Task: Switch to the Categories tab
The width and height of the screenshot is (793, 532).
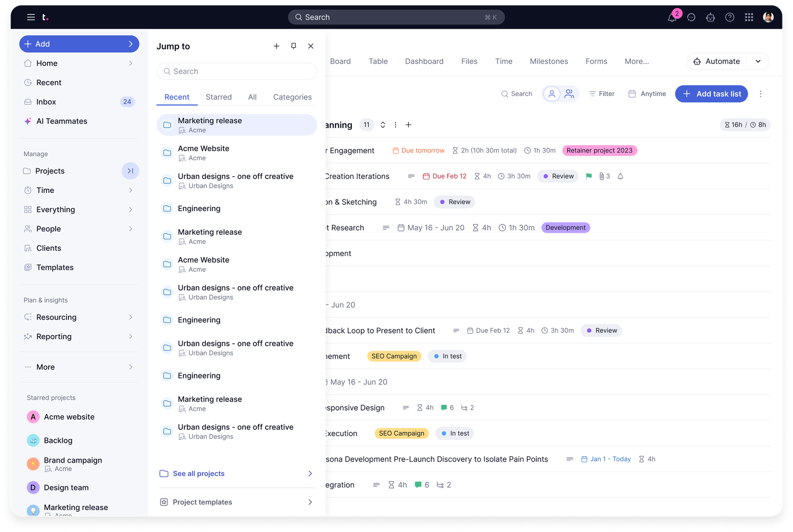Action: click(292, 97)
